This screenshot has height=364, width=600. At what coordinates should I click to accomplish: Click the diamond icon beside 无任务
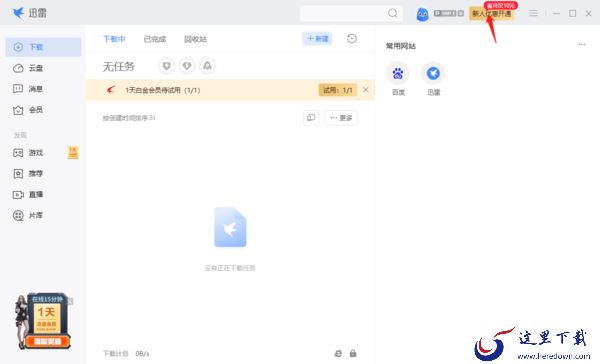187,66
